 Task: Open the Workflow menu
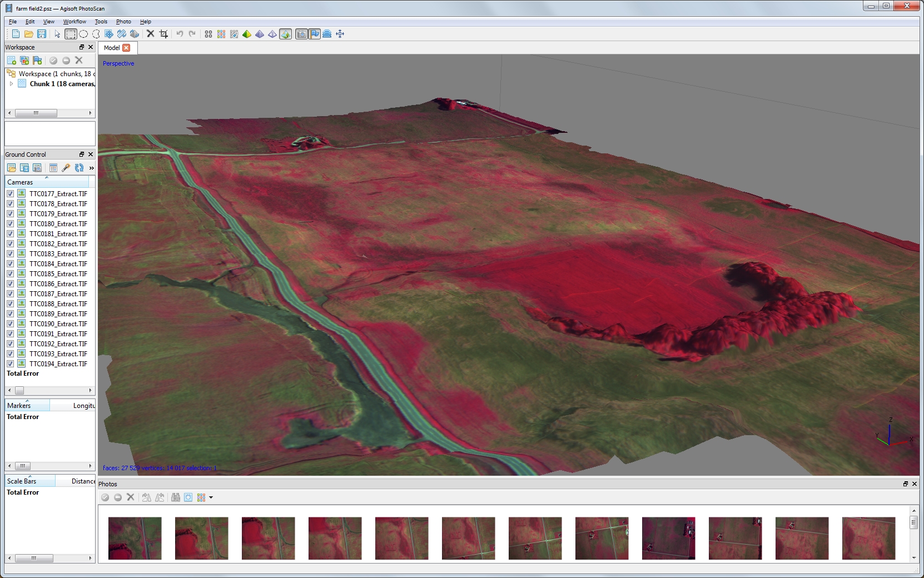[74, 22]
